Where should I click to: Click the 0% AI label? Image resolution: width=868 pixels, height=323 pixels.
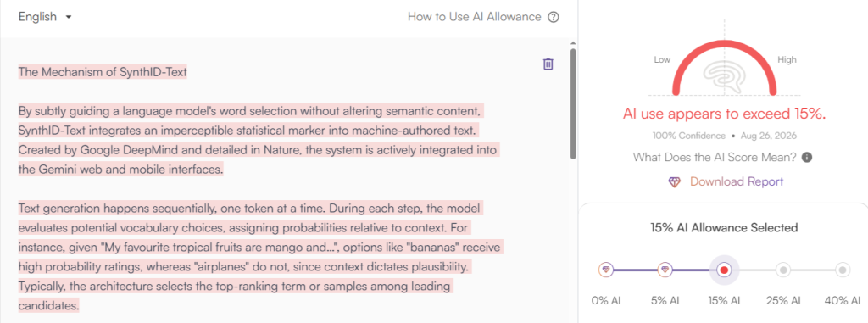pyautogui.click(x=607, y=301)
